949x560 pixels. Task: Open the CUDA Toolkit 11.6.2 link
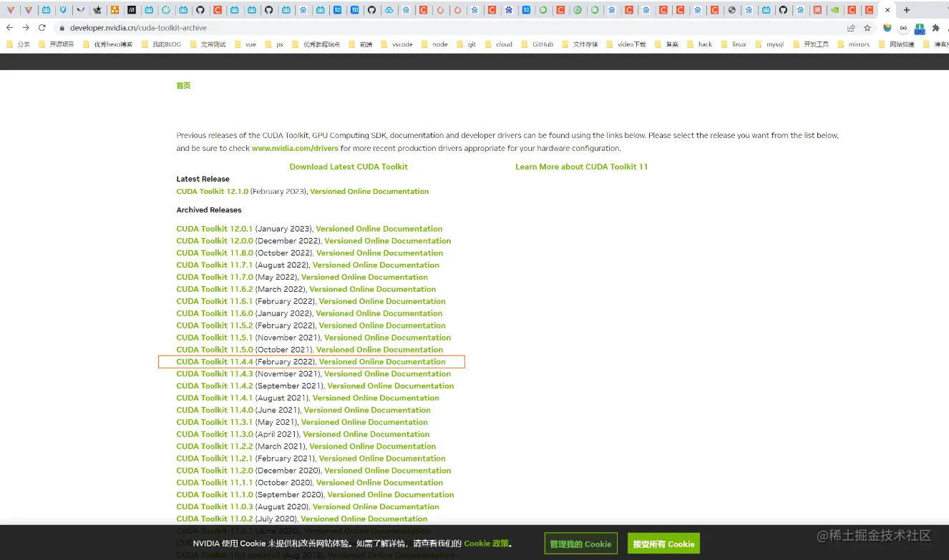pyautogui.click(x=215, y=290)
